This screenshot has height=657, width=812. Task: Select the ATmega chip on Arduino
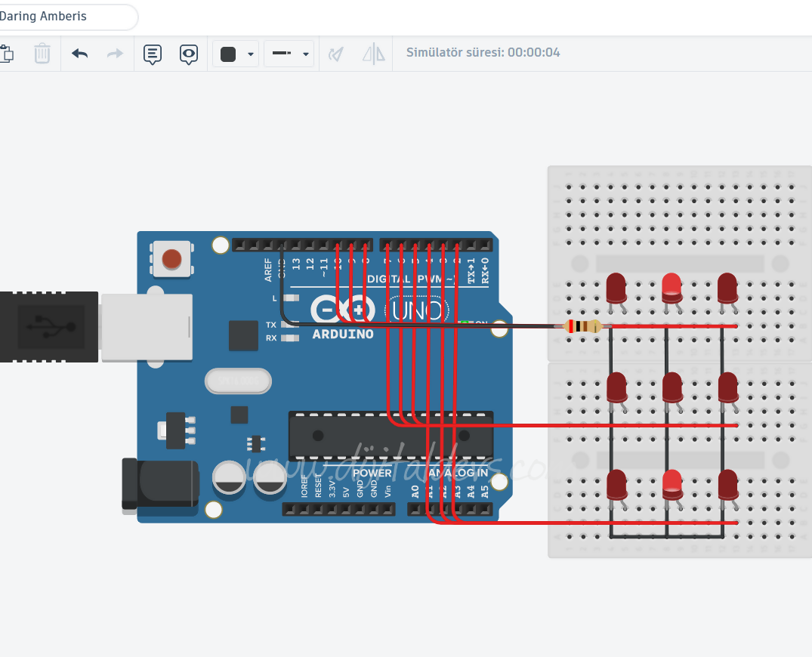pos(391,436)
